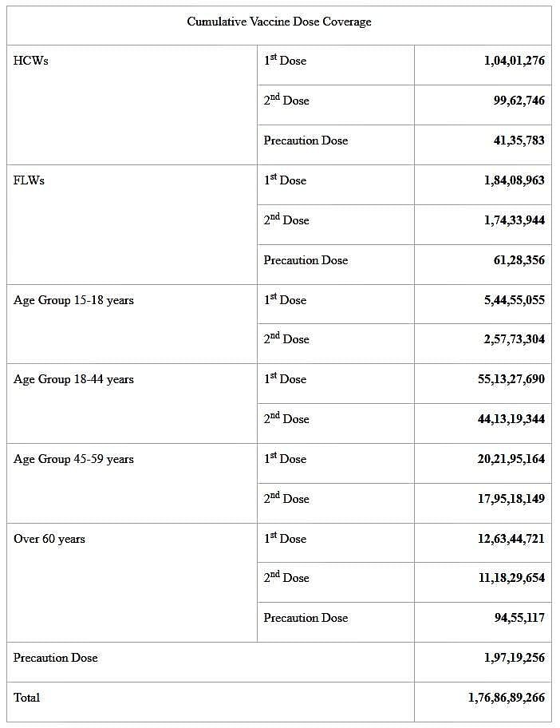The width and height of the screenshot is (560, 728).
Task: Click the overall Precaution Dose value 1,97,19,256
Action: click(514, 658)
